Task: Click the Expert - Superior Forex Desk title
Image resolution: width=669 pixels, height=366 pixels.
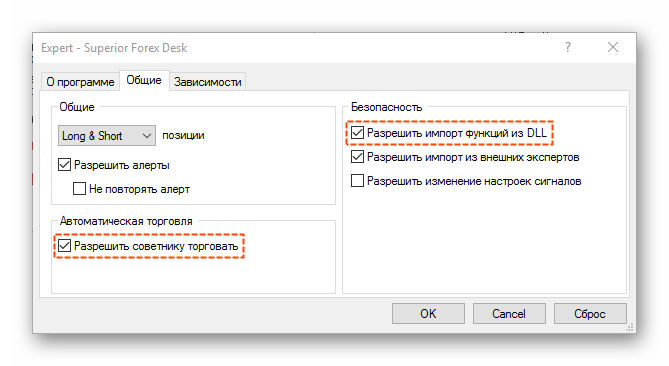Action: point(114,48)
